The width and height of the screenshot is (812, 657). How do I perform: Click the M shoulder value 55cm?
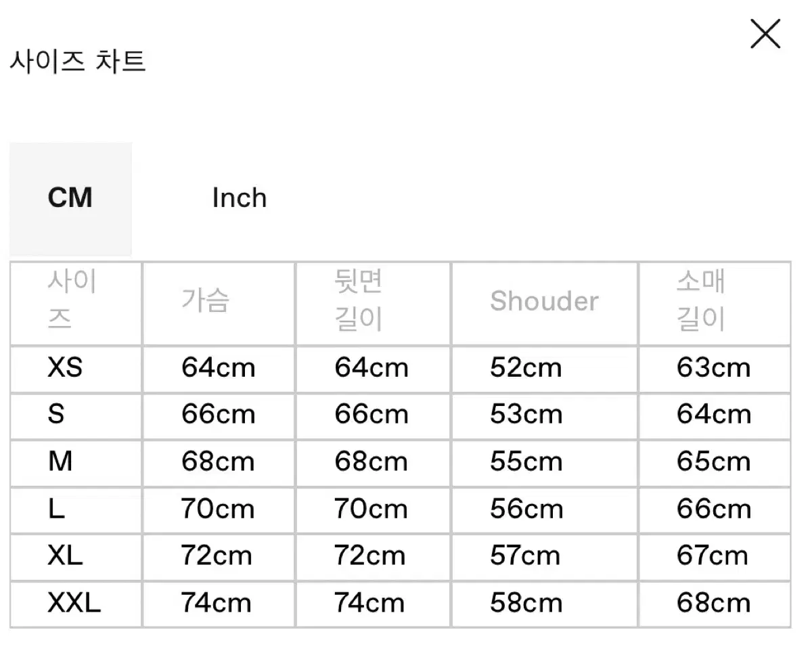(526, 462)
